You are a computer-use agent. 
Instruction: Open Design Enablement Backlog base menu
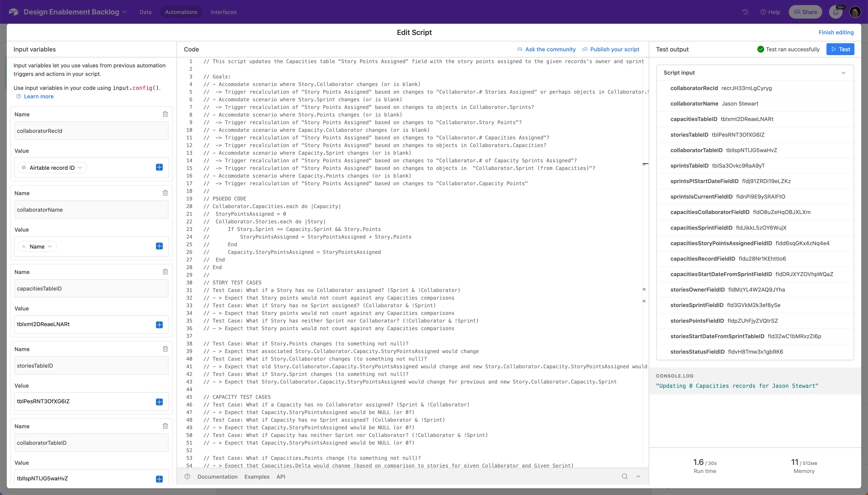75,12
